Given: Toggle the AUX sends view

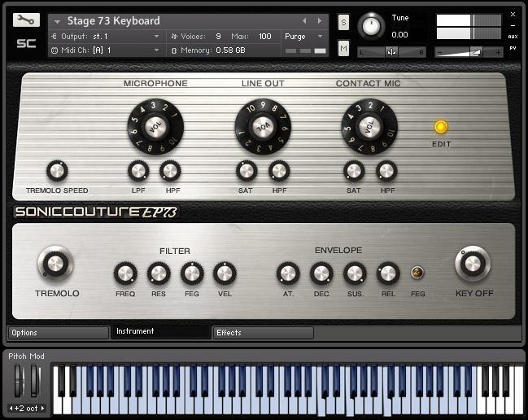Looking at the screenshot, I should coord(513,37).
